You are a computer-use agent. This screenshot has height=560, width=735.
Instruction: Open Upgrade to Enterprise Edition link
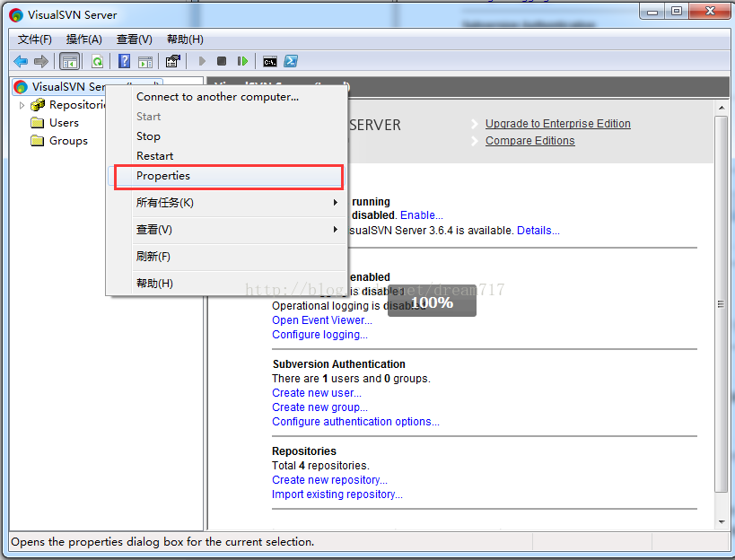[558, 124]
